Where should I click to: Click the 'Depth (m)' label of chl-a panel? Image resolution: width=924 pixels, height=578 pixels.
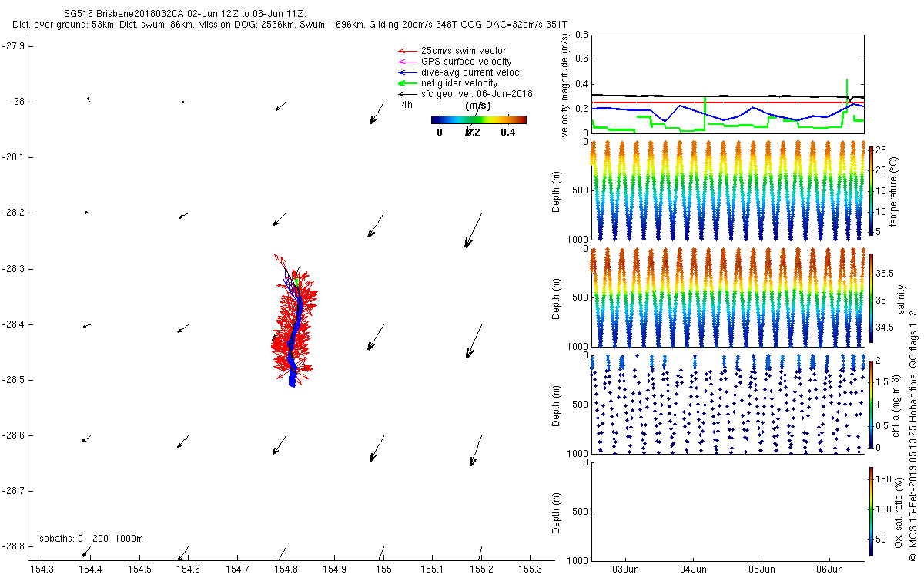point(556,405)
